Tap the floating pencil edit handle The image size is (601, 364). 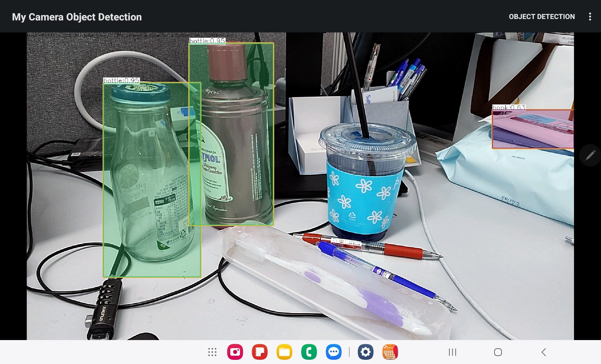pyautogui.click(x=590, y=155)
